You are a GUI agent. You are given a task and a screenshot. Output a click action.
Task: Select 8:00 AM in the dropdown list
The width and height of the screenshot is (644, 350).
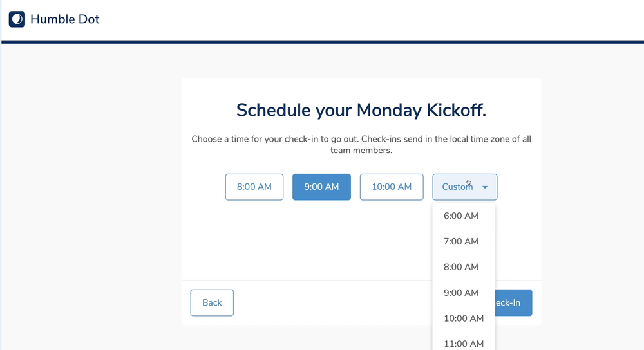461,267
